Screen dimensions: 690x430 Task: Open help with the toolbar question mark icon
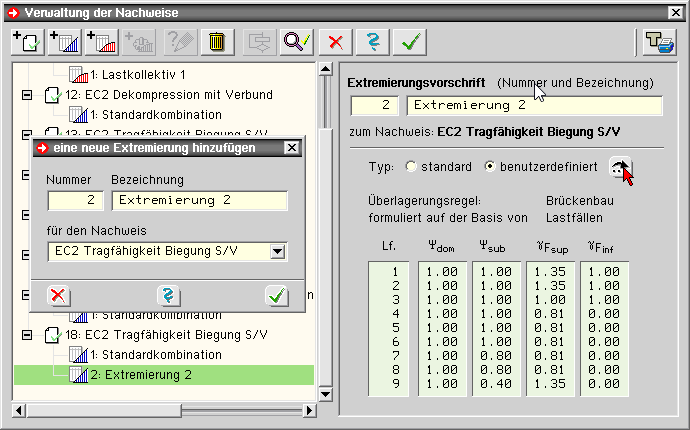click(373, 42)
